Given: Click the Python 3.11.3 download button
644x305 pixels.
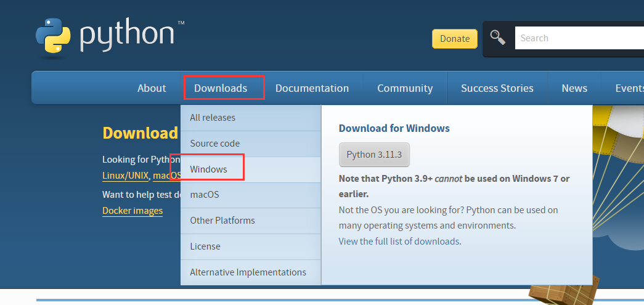Looking at the screenshot, I should point(374,155).
